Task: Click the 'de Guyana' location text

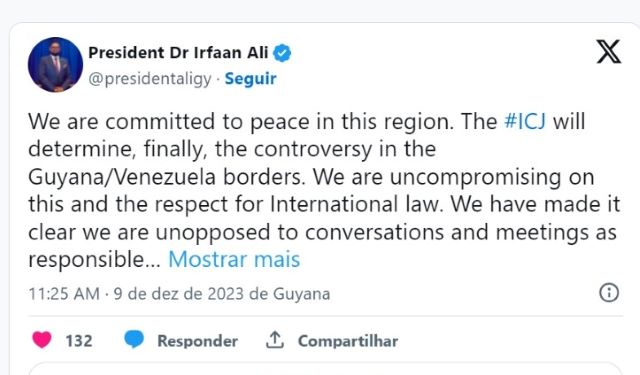Action: coord(289,294)
